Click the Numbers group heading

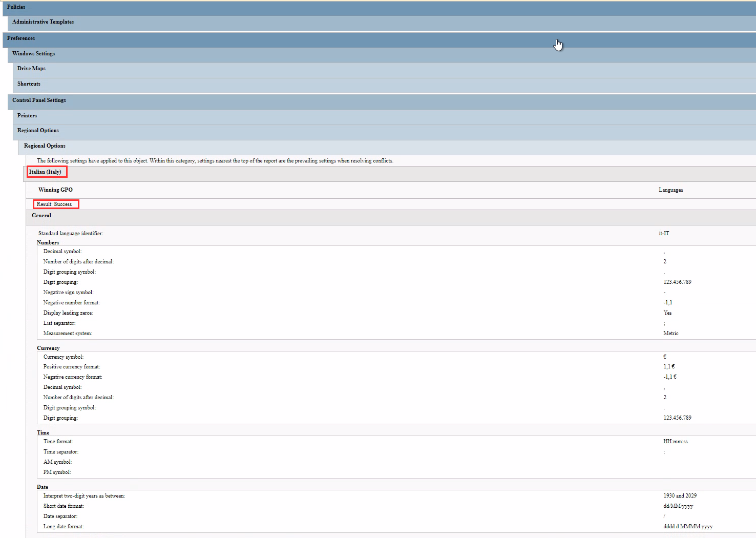tap(48, 243)
